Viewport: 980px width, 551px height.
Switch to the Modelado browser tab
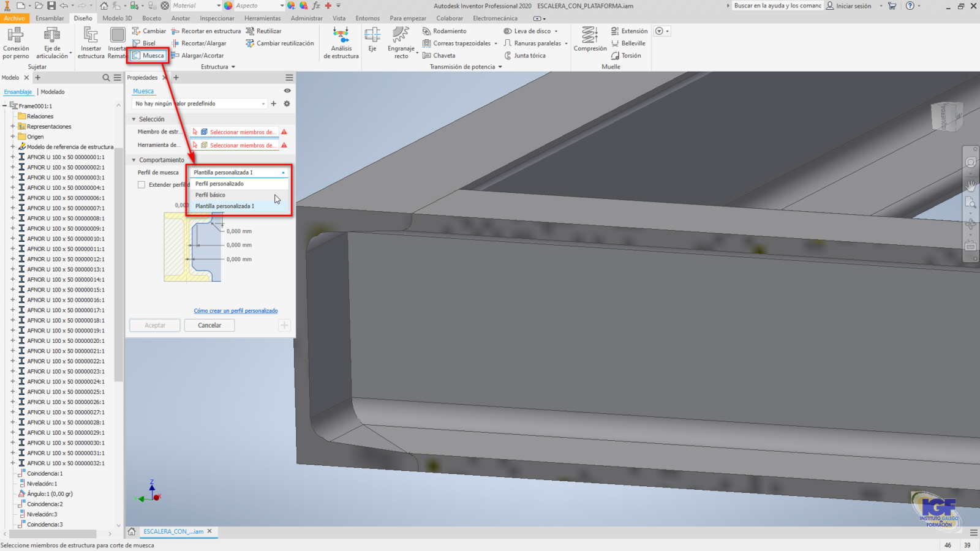pos(53,91)
